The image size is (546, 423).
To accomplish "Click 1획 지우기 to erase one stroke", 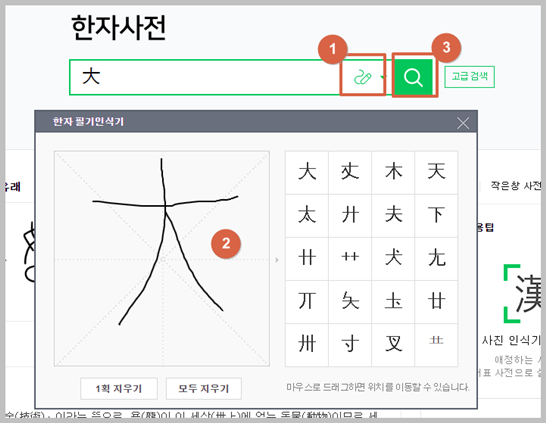I will (x=119, y=389).
